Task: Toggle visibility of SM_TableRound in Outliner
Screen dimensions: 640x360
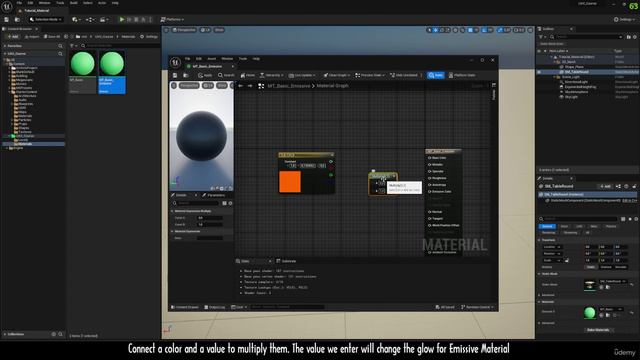Action: (540, 72)
